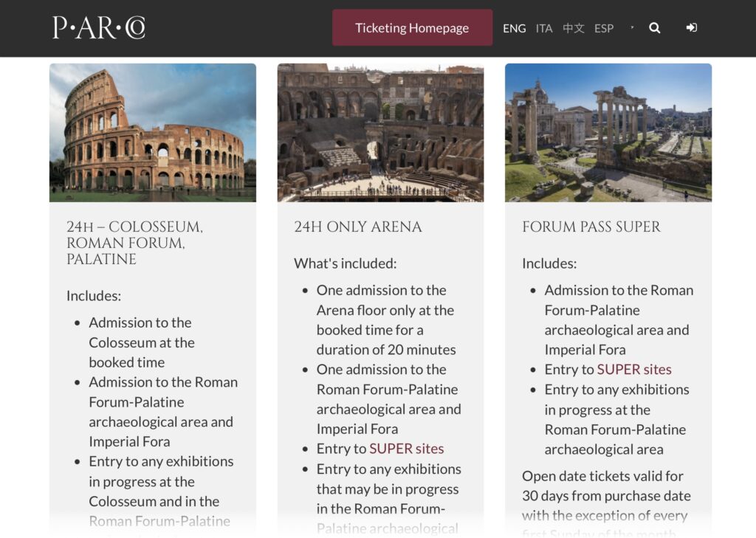Open the search icon in header
This screenshot has width=756, height=538.
[x=654, y=28]
